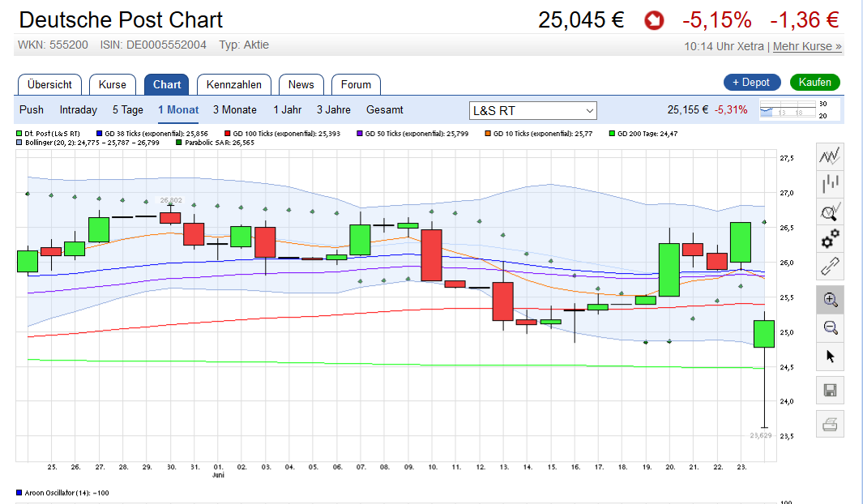Image resolution: width=863 pixels, height=504 pixels.
Task: Click the GD 100 Ticks legend entry
Action: point(282,133)
